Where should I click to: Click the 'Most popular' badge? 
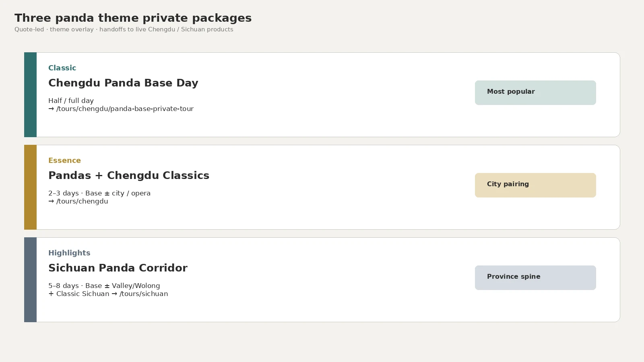[x=535, y=93]
